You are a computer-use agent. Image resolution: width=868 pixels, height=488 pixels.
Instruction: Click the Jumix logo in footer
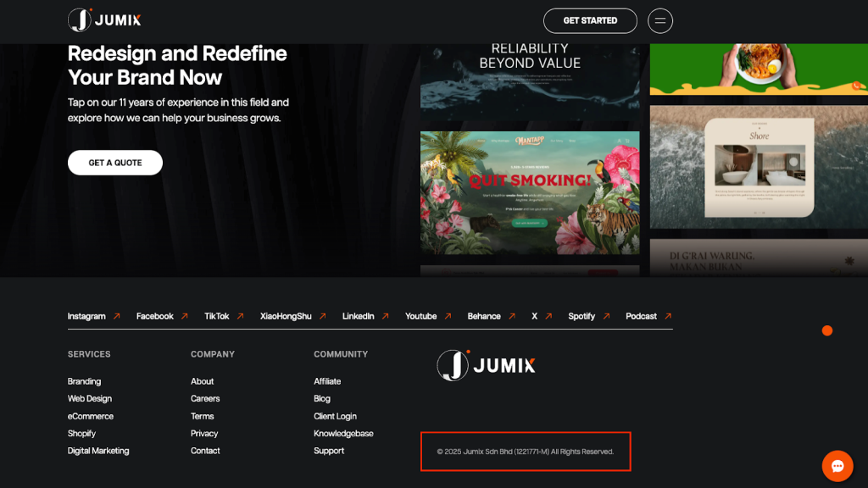tap(487, 365)
